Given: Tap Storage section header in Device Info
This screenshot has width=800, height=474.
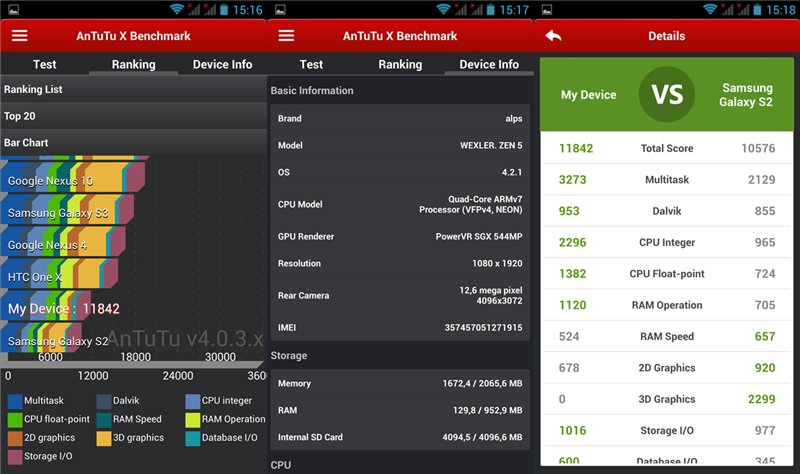Looking at the screenshot, I should [x=289, y=356].
